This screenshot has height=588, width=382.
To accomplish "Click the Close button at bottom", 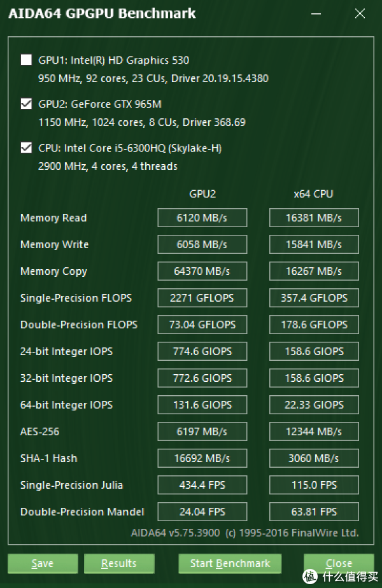I will (339, 563).
